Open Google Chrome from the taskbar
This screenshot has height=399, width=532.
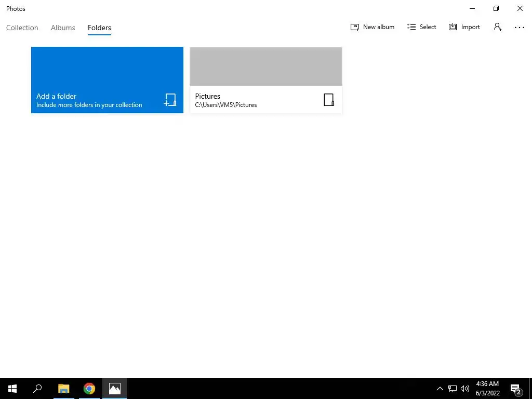pos(89,389)
